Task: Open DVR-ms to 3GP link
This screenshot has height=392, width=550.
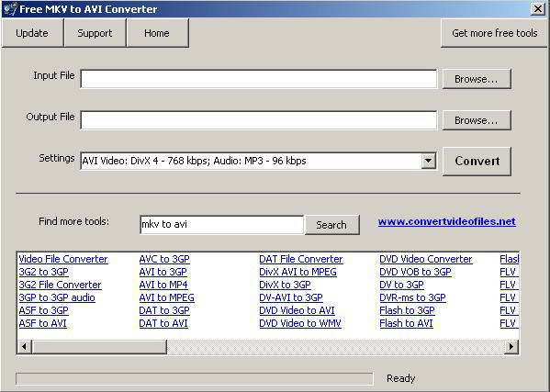Action: pos(412,297)
